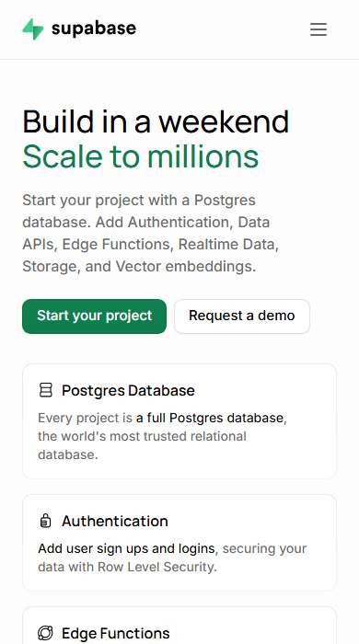Screen dimensions: 359x644
Task: Click the 'a full Postgres database' text
Action: coord(210,418)
